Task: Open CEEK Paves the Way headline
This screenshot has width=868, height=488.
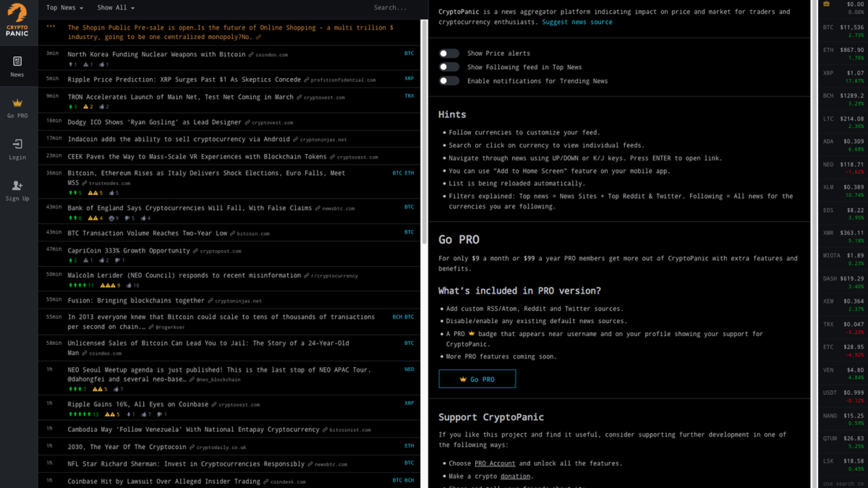Action: pos(197,157)
